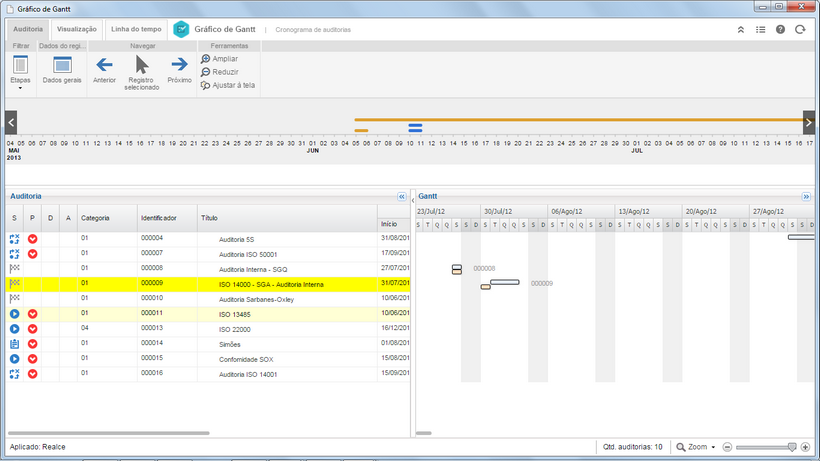Screen dimensions: 820x461
Task: Click Ajustar à tela tool
Action: pyautogui.click(x=228, y=85)
